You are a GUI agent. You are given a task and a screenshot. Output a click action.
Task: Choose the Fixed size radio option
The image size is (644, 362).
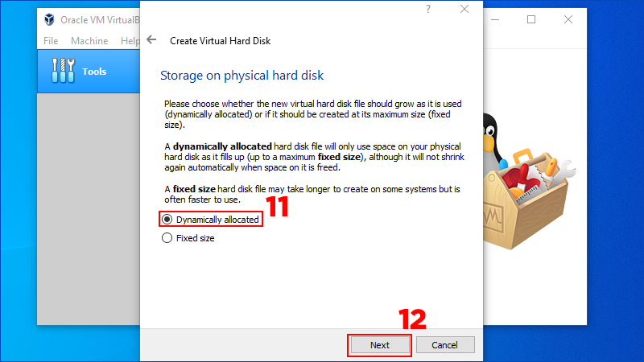(x=167, y=238)
